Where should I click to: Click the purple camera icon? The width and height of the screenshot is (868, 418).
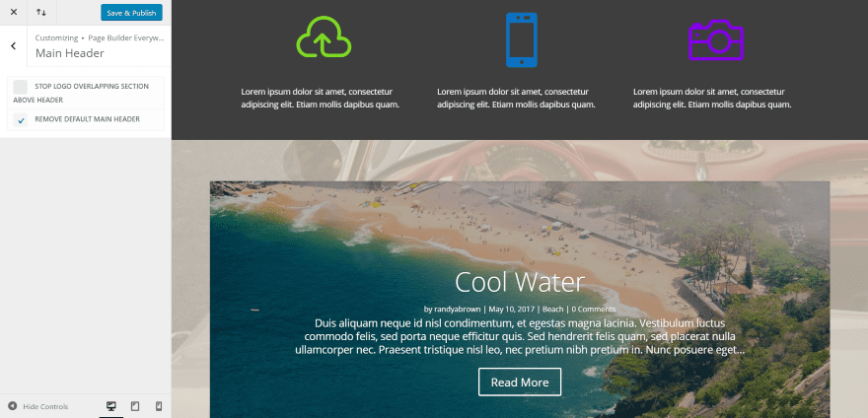point(716,39)
